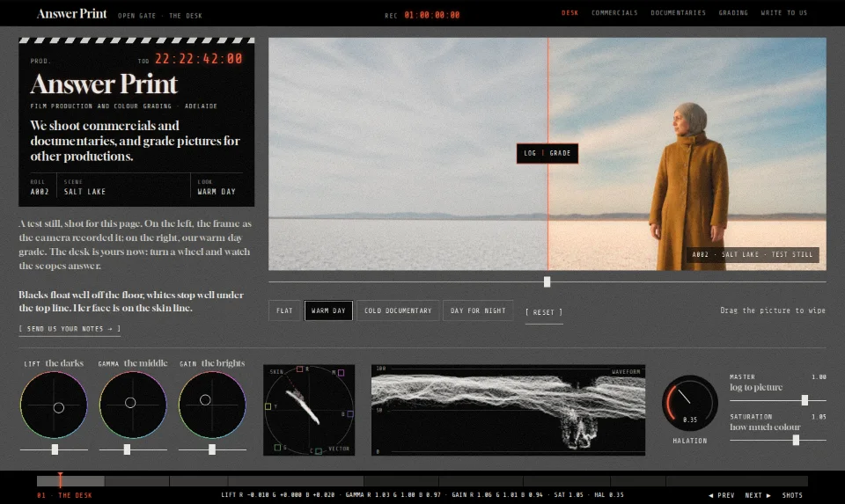Click the Reset button
This screenshot has height=504, width=845.
point(544,312)
